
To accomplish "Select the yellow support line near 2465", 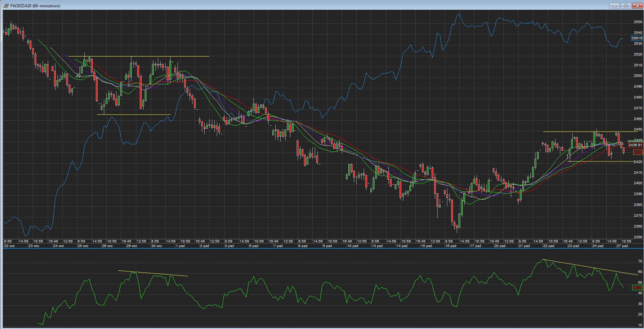I will (x=134, y=114).
